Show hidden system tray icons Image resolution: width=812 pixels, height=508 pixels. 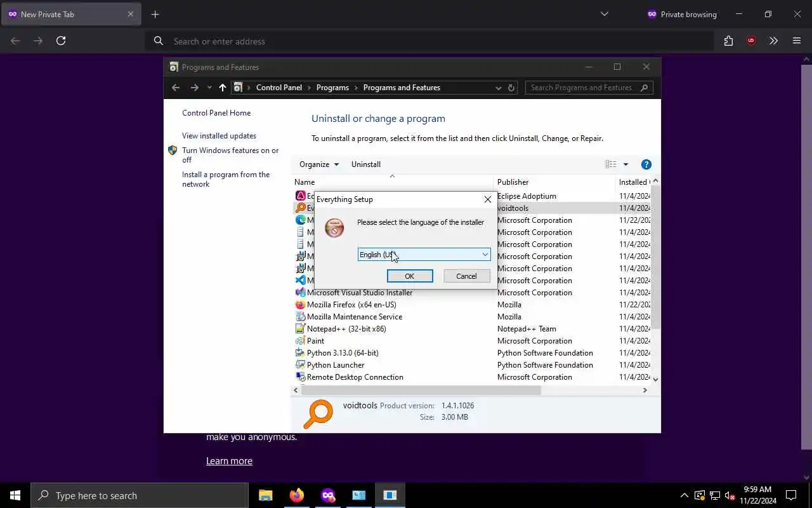tap(684, 495)
